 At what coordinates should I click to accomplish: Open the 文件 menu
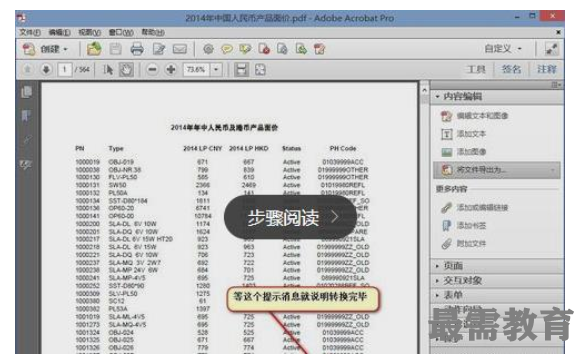point(30,33)
